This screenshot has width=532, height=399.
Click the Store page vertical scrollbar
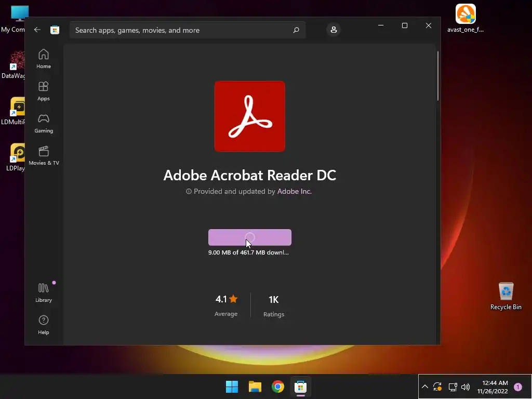[x=438, y=76]
